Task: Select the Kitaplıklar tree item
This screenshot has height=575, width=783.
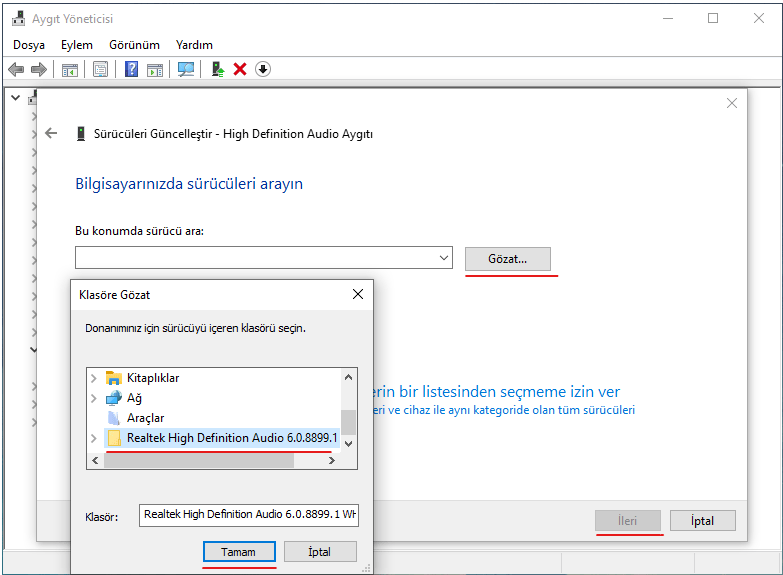Action: [153, 378]
